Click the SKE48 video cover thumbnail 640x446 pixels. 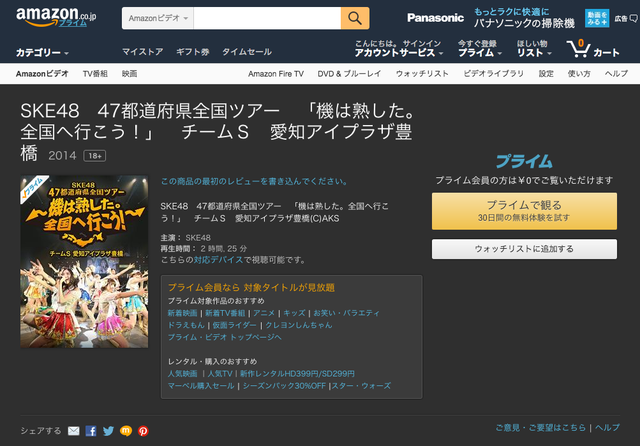[x=84, y=262]
